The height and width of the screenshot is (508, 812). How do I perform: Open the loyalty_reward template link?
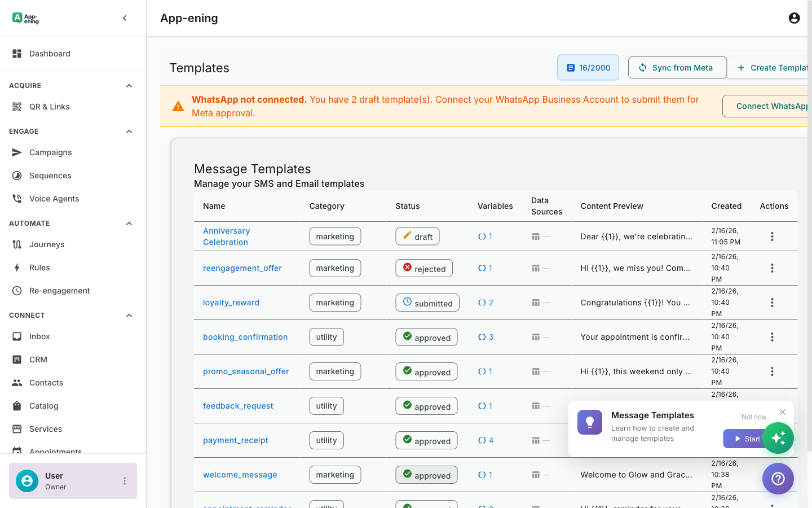tap(231, 302)
